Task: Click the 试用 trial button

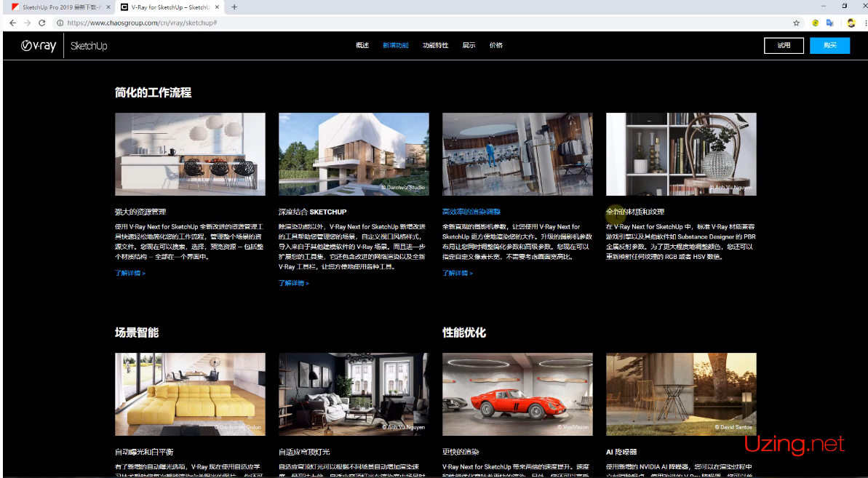Action: coord(784,45)
